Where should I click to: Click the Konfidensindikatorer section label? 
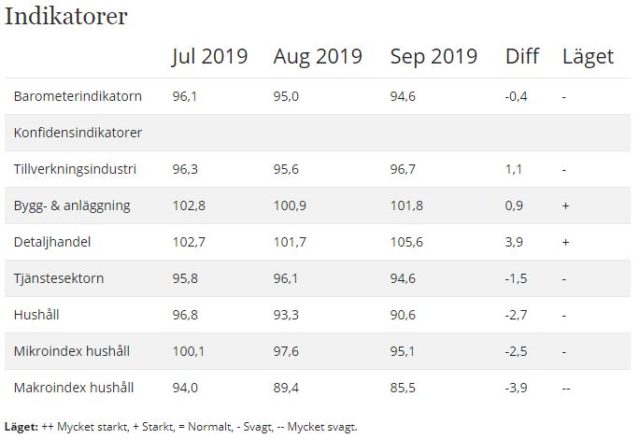point(78,132)
